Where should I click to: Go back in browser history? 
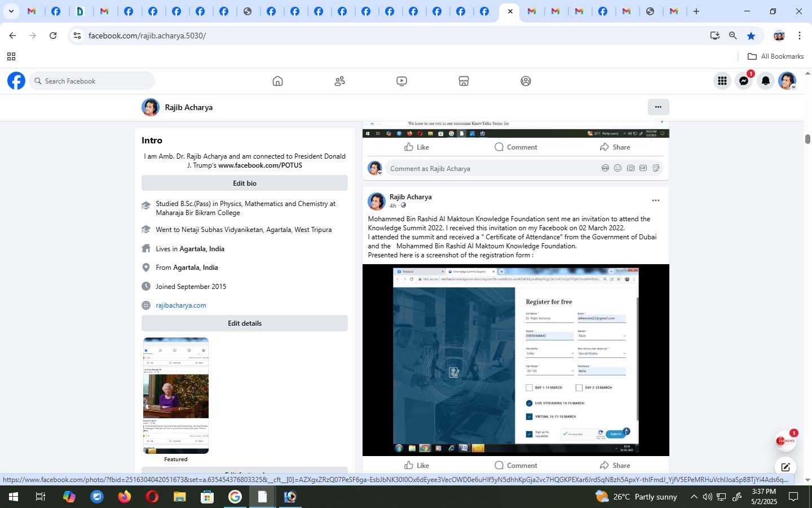(x=12, y=36)
